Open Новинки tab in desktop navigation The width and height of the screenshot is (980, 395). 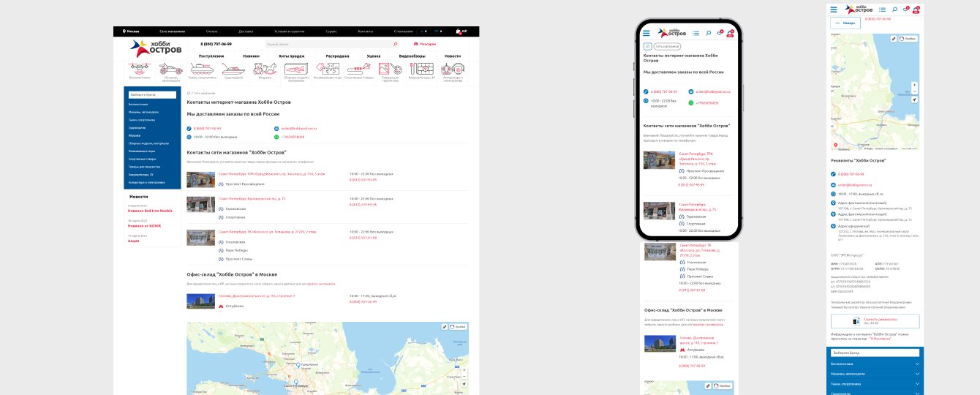251,56
